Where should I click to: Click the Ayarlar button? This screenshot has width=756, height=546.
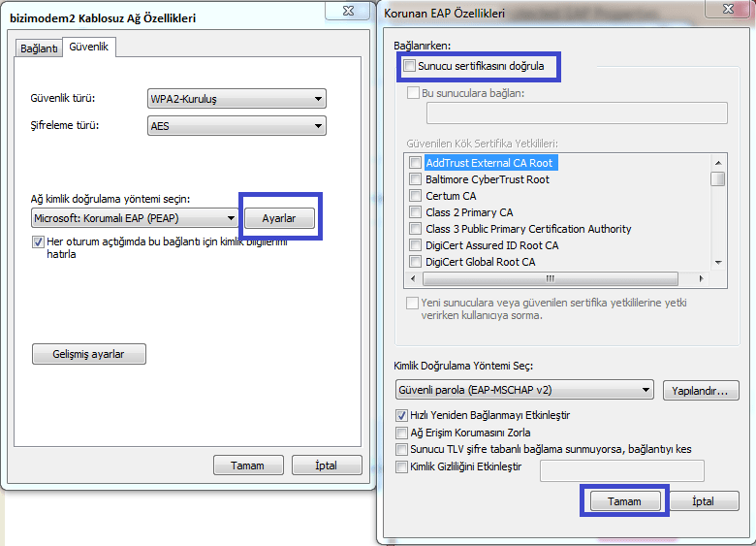click(279, 218)
